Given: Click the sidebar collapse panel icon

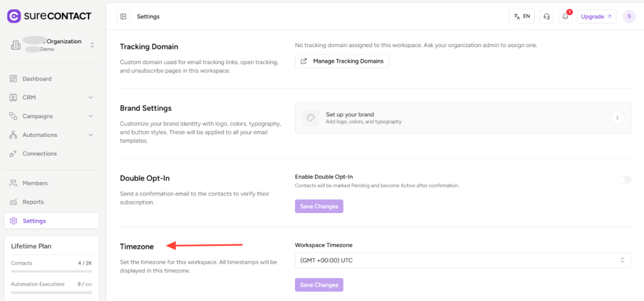Looking at the screenshot, I should (x=124, y=16).
